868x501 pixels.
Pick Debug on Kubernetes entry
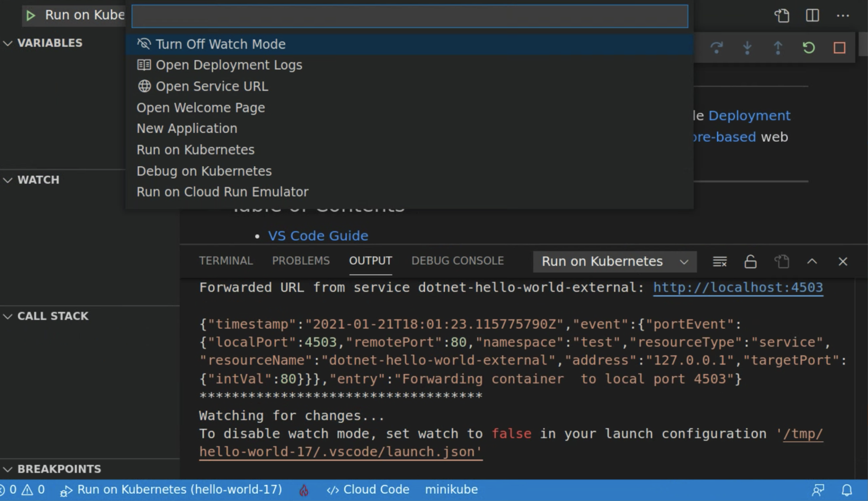tap(409, 171)
